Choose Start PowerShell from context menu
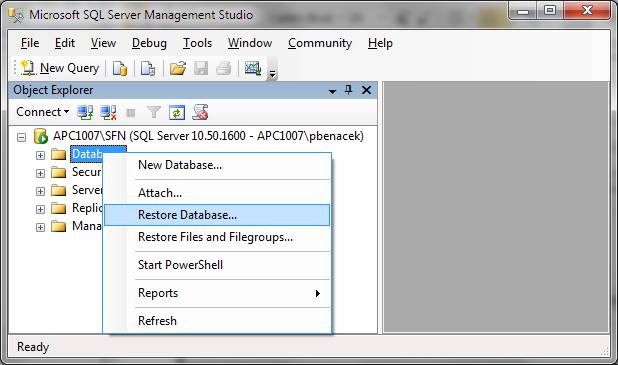 tap(217, 265)
